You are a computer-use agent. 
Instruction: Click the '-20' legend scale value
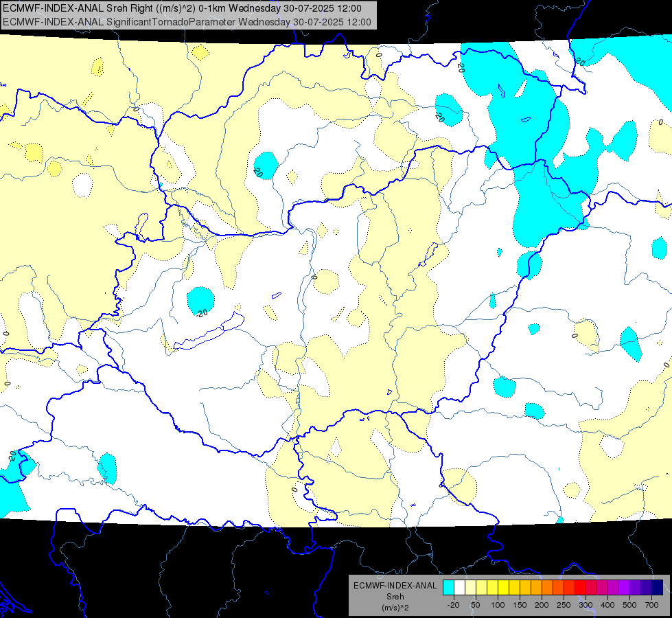454,605
